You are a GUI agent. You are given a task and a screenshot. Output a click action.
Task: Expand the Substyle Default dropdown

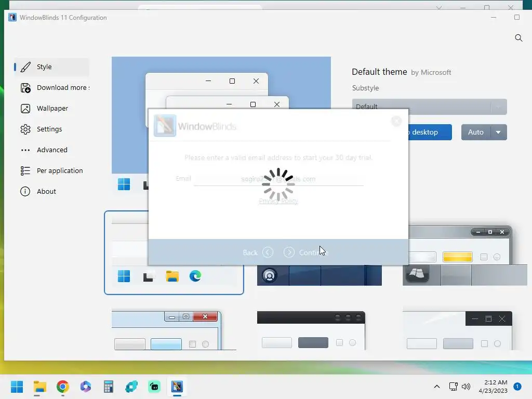[430, 107]
